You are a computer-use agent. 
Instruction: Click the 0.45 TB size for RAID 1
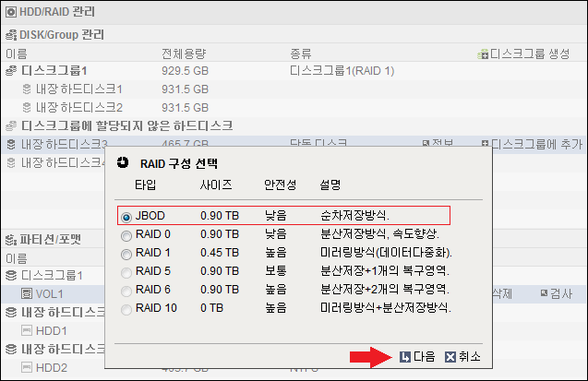(x=220, y=253)
